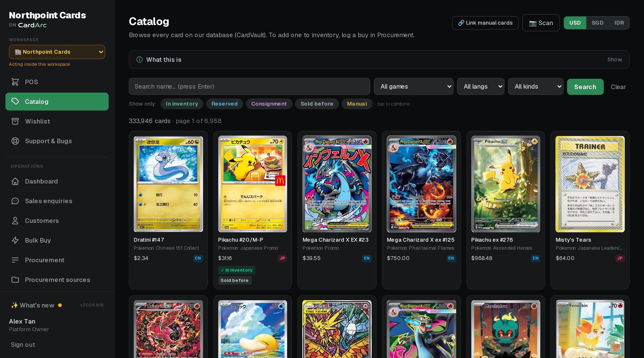The height and width of the screenshot is (358, 644).
Task: Click the Scan button
Action: (x=541, y=23)
